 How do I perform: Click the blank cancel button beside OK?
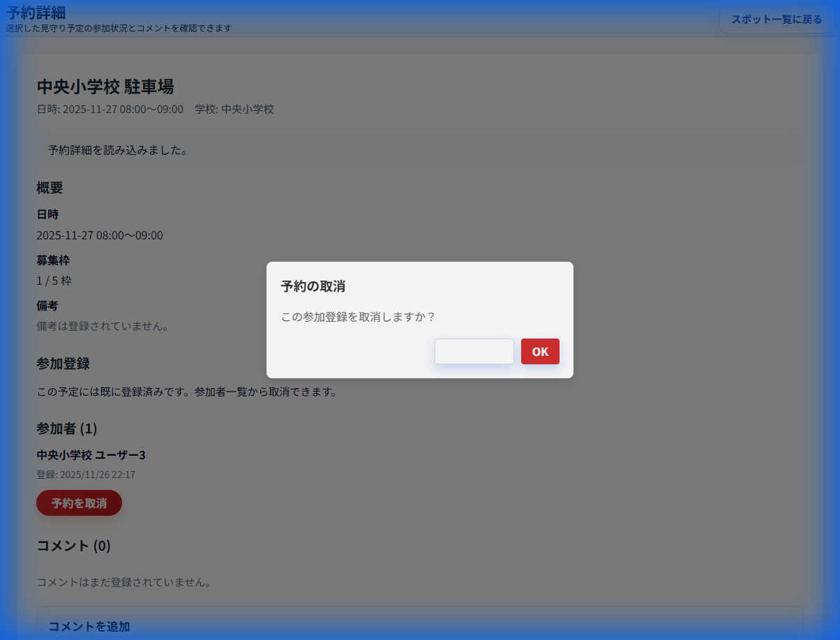click(474, 351)
